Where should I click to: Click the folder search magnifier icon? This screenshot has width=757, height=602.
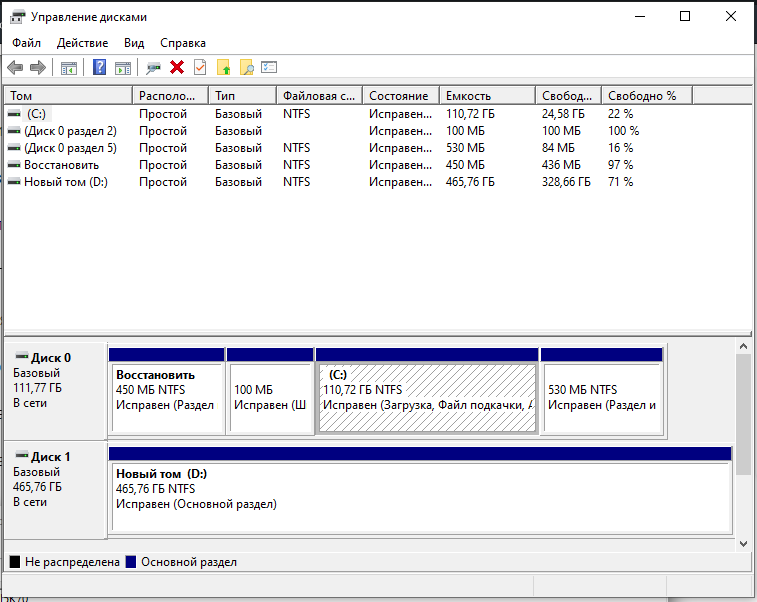click(247, 67)
